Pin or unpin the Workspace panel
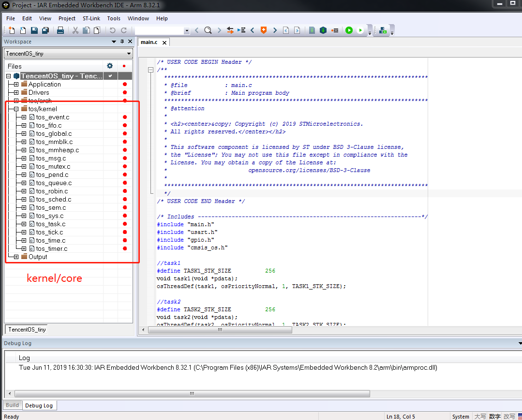Image resolution: width=522 pixels, height=420 pixels. point(122,42)
